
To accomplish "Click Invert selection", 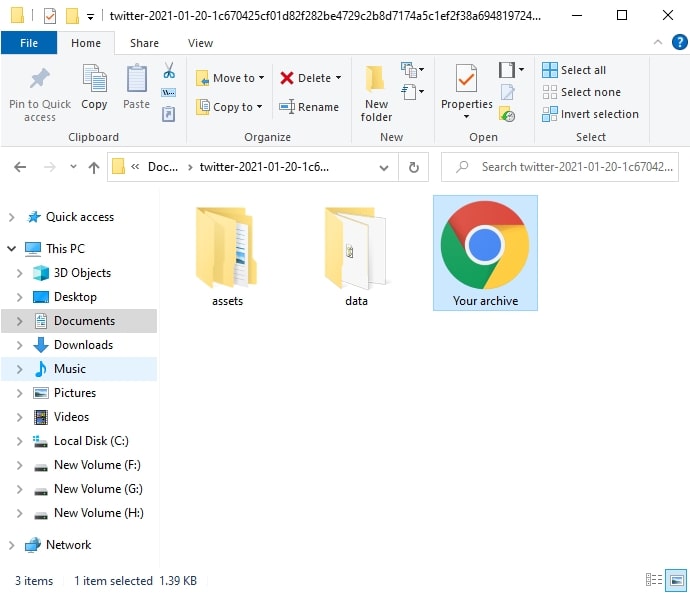I will (590, 114).
